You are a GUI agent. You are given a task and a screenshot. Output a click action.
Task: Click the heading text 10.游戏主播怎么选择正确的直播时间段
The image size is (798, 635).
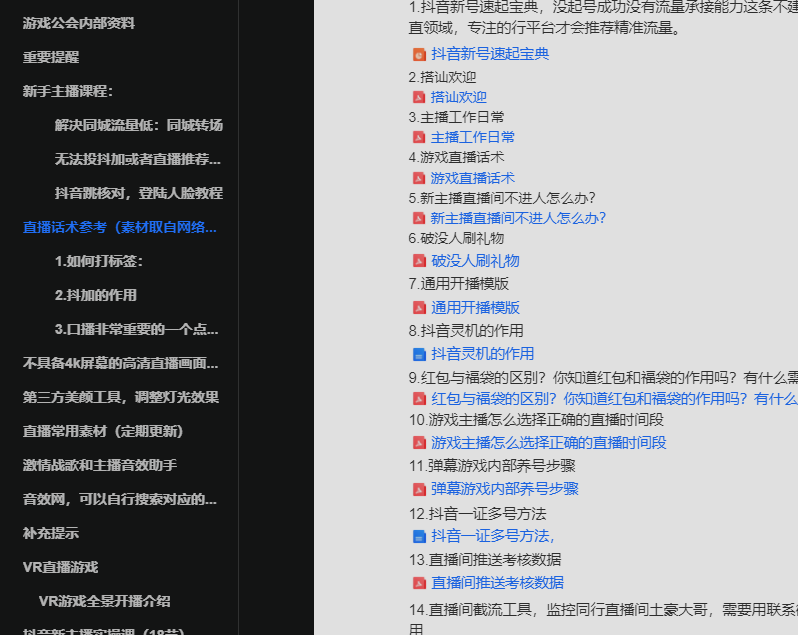point(536,420)
